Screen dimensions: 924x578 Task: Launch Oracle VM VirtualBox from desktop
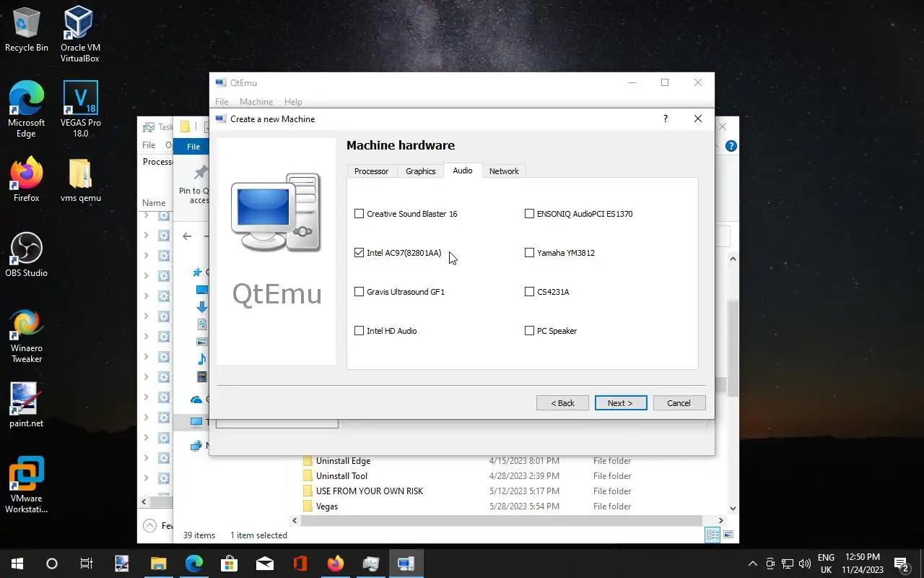click(80, 34)
